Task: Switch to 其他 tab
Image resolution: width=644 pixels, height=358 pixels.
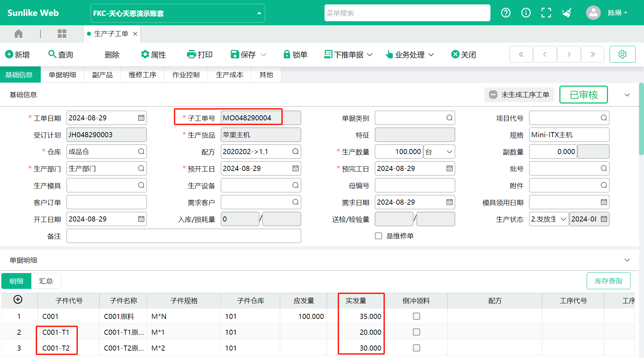Action: [266, 75]
